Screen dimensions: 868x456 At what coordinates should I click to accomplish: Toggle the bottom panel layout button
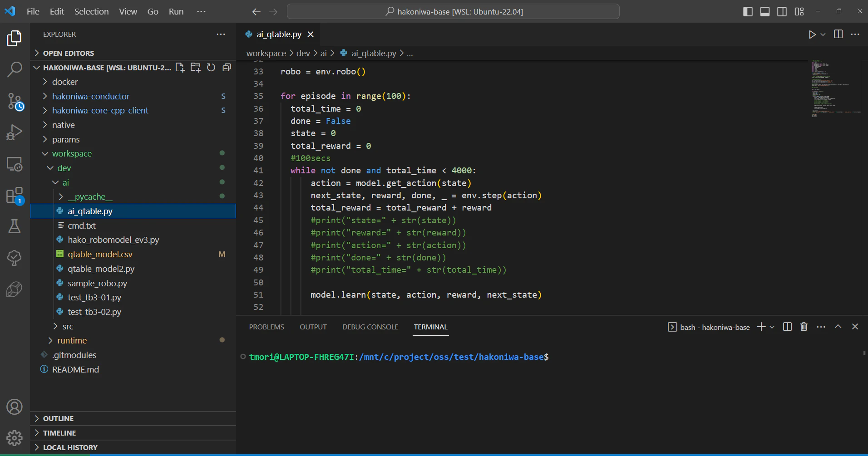pos(765,12)
